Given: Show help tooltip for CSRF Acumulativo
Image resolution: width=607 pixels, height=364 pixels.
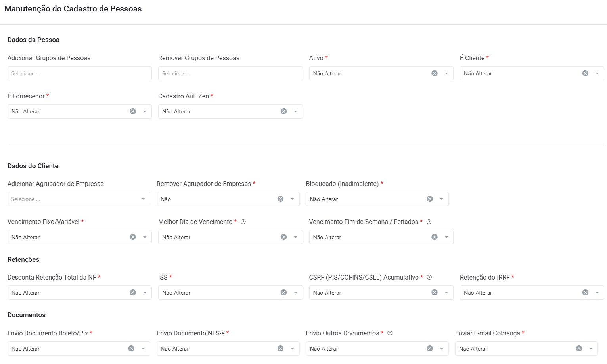Looking at the screenshot, I should click(429, 278).
